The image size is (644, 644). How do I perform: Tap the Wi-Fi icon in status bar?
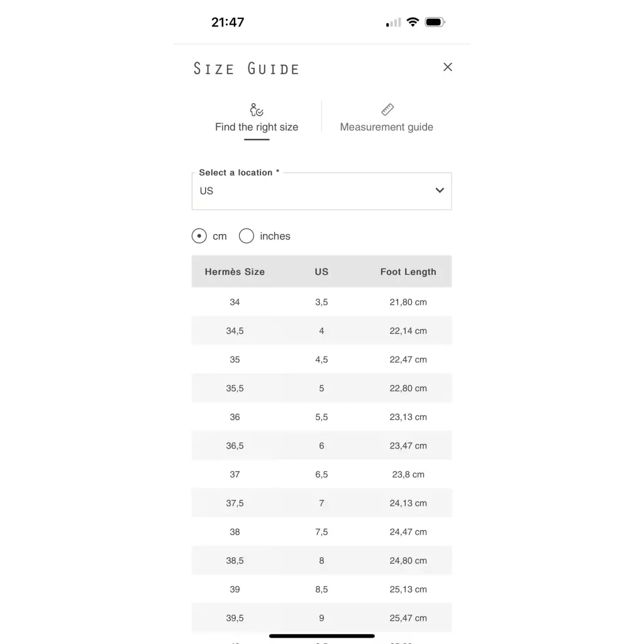(x=413, y=23)
